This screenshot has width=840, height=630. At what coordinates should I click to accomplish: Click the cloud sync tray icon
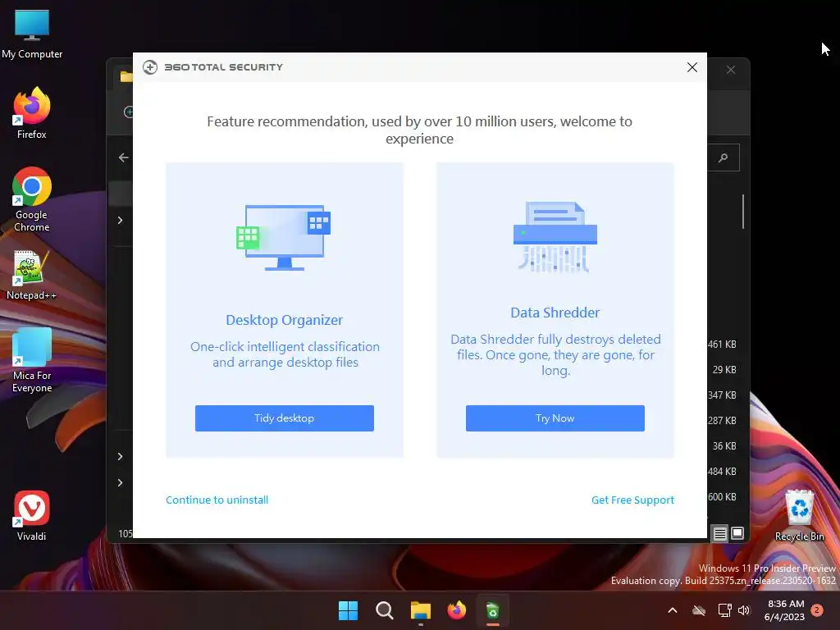[x=699, y=610]
